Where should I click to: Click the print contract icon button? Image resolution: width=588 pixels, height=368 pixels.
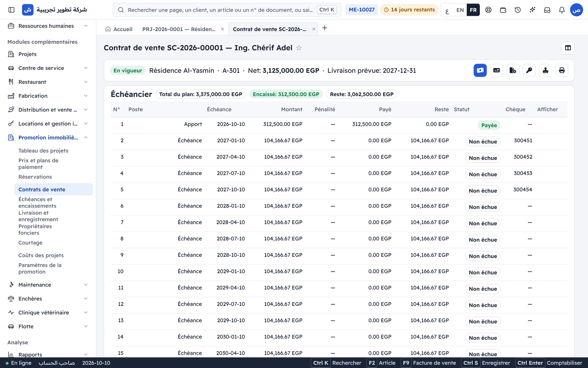click(562, 70)
